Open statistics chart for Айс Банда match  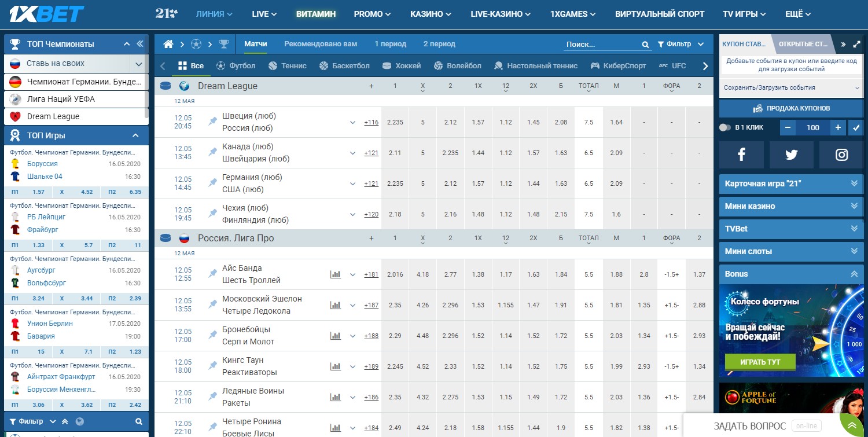[335, 274]
